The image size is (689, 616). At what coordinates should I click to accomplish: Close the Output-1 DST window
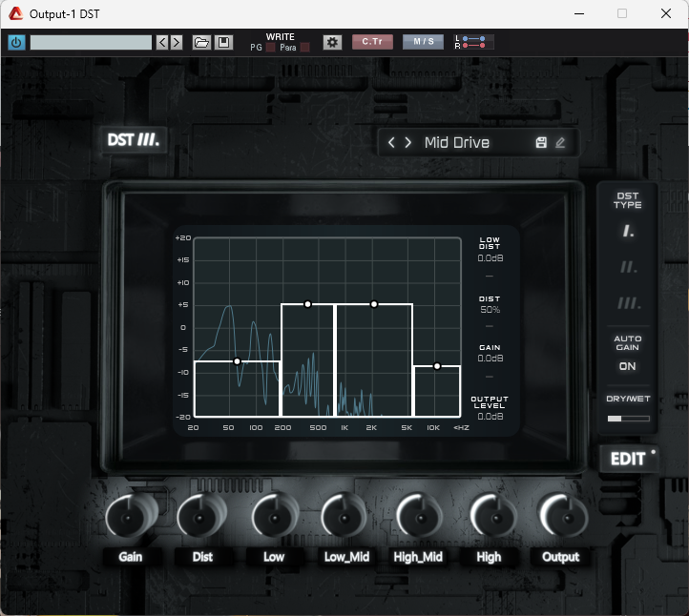(666, 13)
